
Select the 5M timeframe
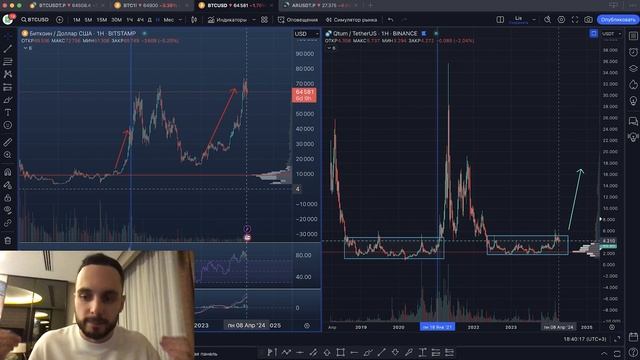(88, 20)
